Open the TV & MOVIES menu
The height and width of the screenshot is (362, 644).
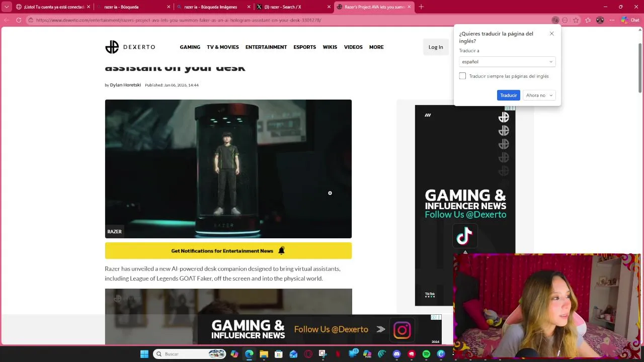(223, 47)
